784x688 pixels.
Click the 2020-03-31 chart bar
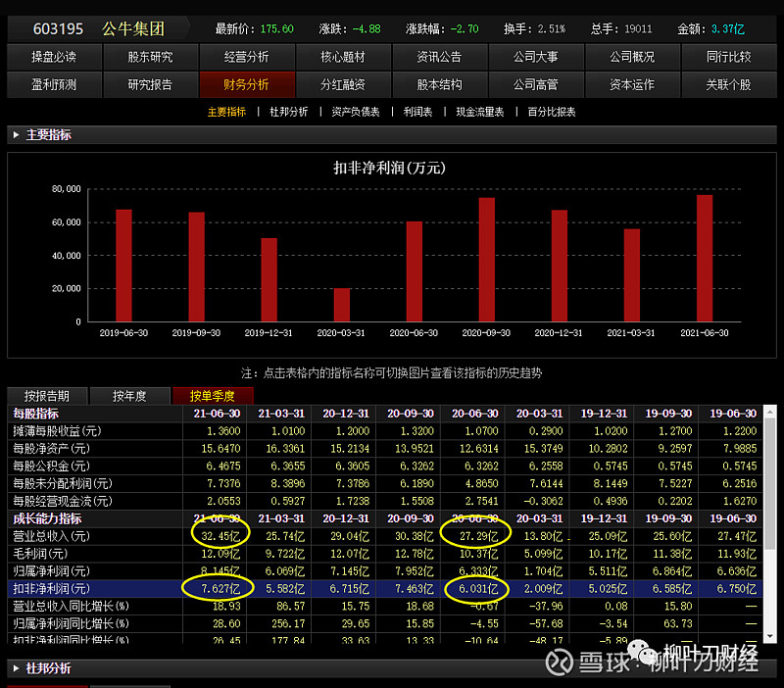pyautogui.click(x=341, y=305)
